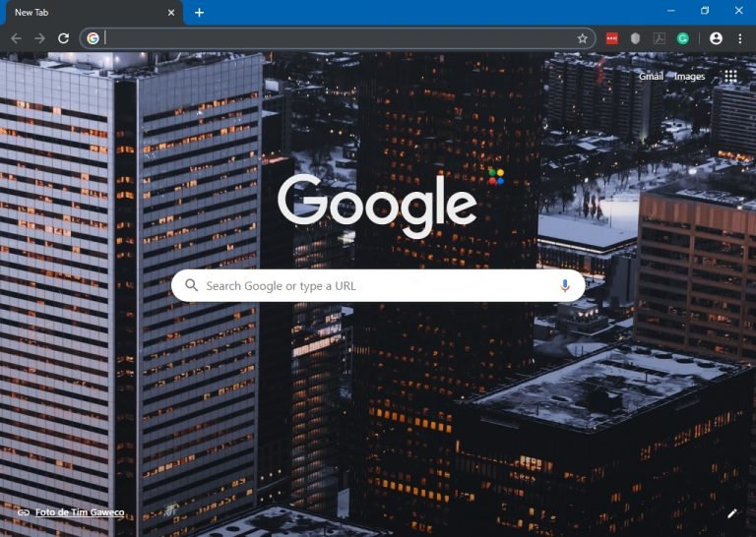The height and width of the screenshot is (537, 756).
Task: Open Foto de Tim Gaweco credit link
Action: [x=80, y=512]
